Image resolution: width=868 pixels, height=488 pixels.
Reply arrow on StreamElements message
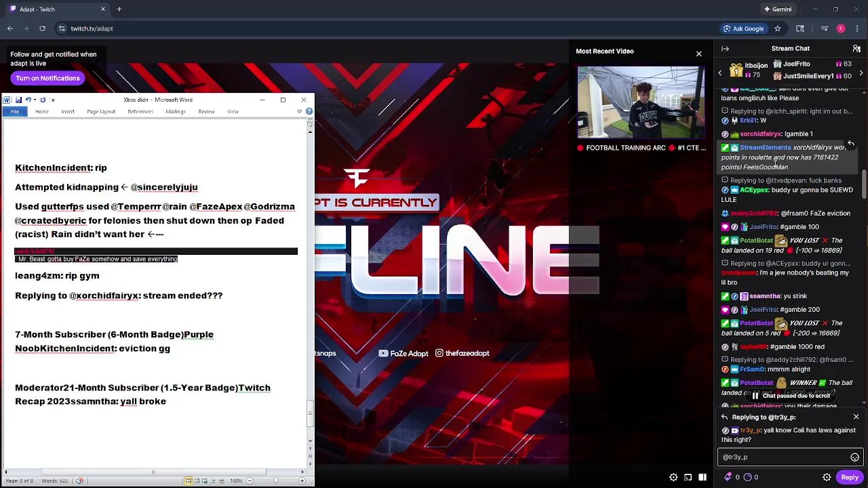(850, 144)
